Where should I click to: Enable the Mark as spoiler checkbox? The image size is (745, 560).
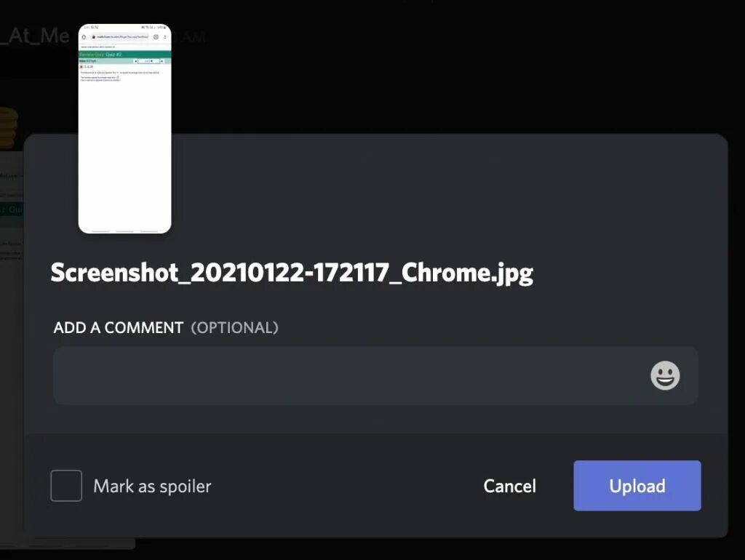(66, 485)
